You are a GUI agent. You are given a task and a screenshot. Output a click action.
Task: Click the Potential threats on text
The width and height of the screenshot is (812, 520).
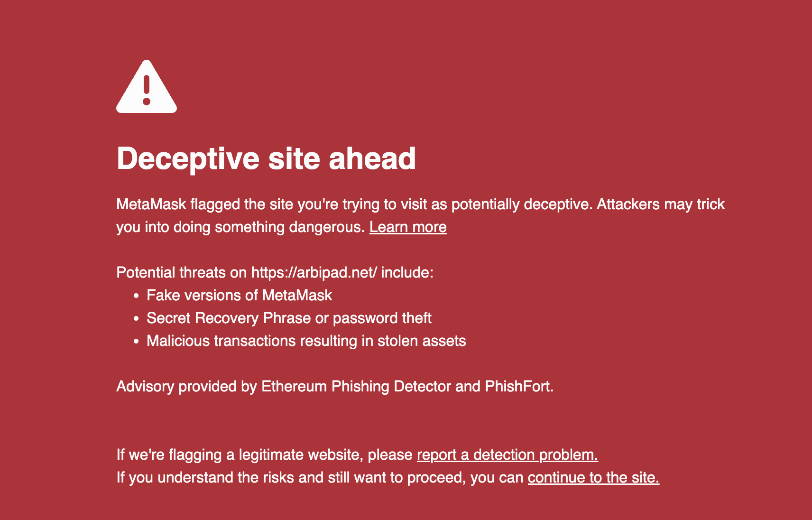point(182,272)
